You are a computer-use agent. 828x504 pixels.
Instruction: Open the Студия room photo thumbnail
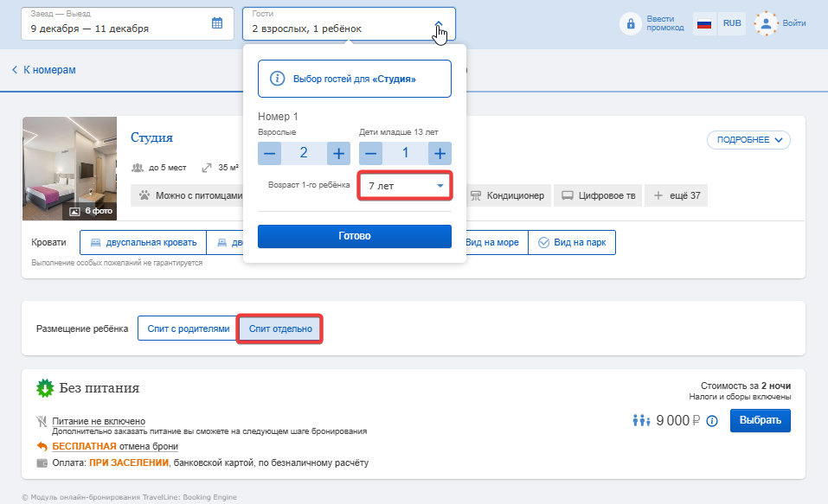click(70, 169)
